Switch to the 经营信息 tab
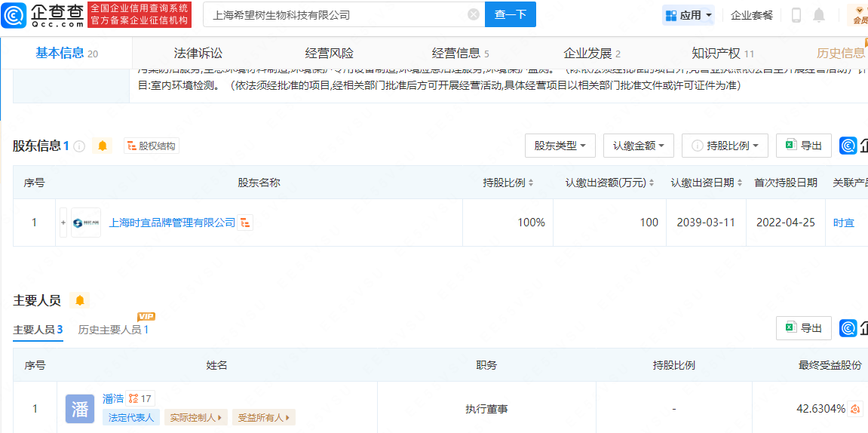This screenshot has height=433, width=868. click(460, 53)
